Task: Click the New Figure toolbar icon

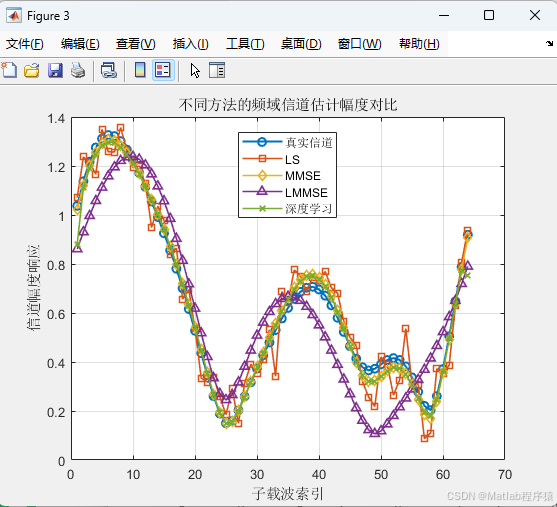Action: pos(9,70)
